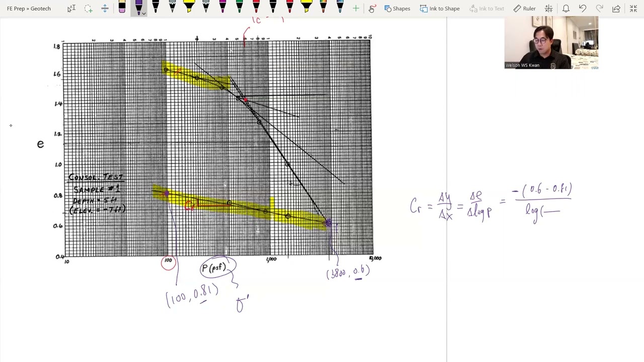Select the magenta pen
Screen dimensions: 644x362
[222, 7]
